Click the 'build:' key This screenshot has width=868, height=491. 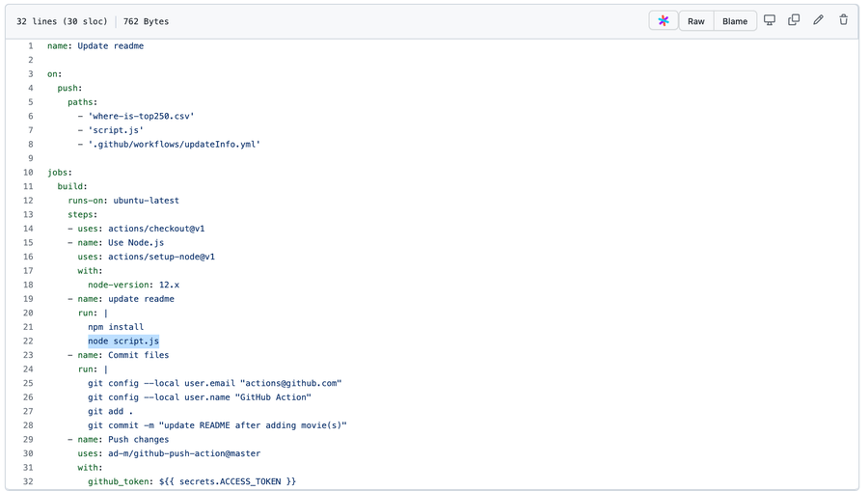pos(72,186)
